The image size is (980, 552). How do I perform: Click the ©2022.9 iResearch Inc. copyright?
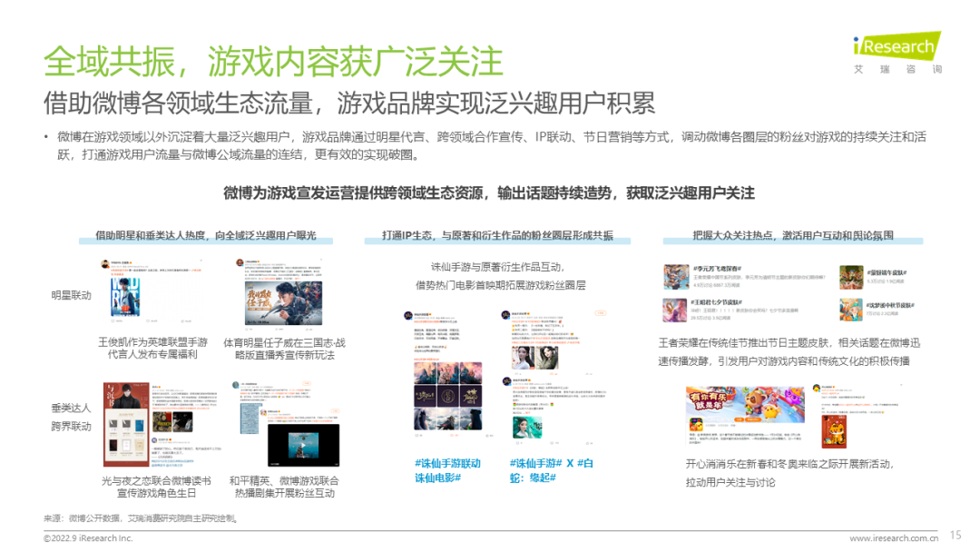[88, 538]
